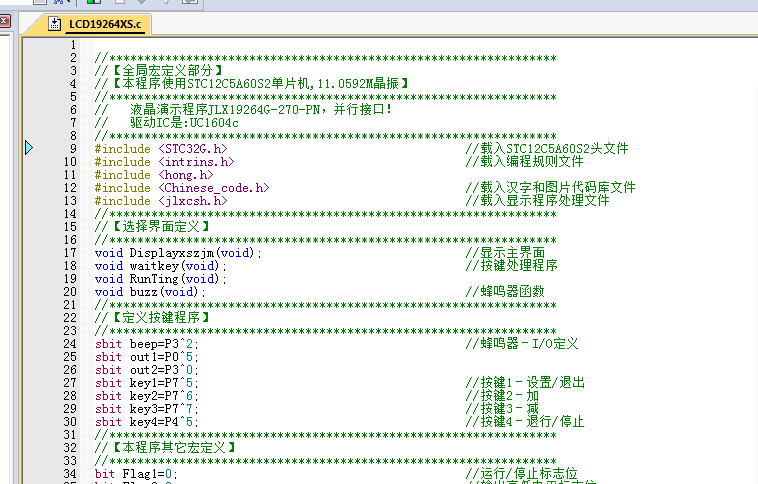Click line number 31 in the gutter
This screenshot has width=758, height=484.
[70, 435]
